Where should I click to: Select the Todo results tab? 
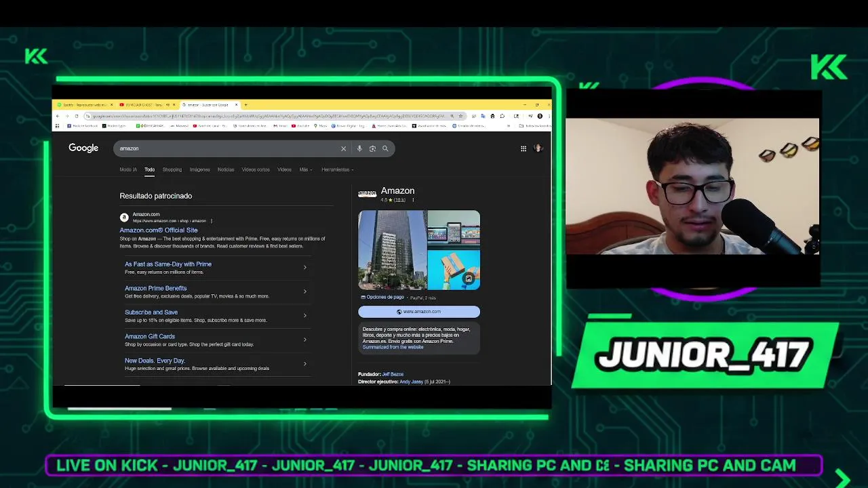pyautogui.click(x=149, y=169)
